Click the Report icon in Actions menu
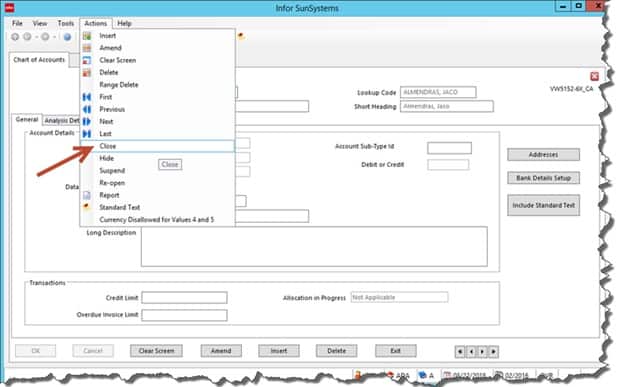 point(87,195)
